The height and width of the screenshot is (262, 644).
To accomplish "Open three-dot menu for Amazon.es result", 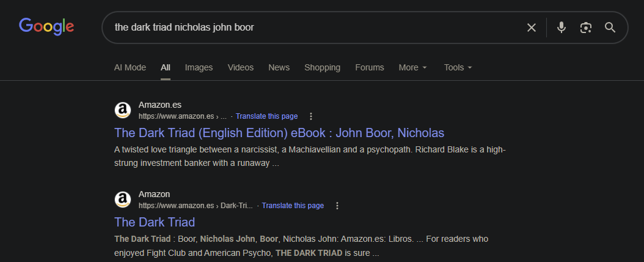I will (311, 116).
